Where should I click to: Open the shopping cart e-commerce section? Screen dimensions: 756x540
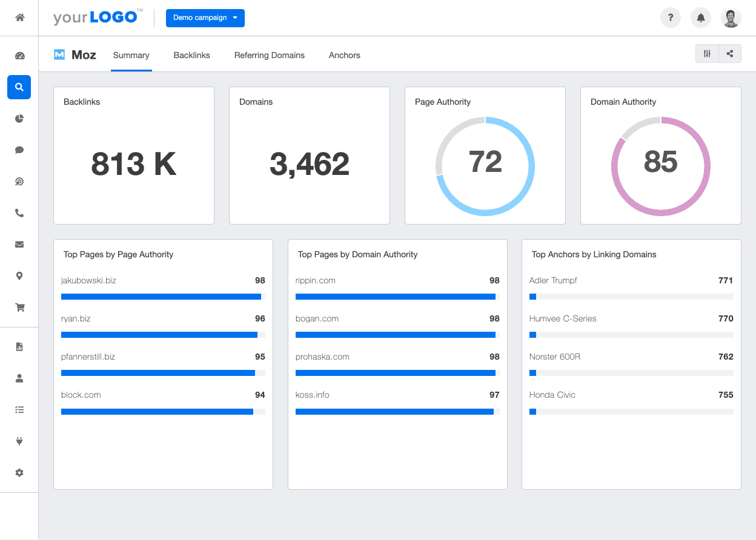pyautogui.click(x=19, y=308)
